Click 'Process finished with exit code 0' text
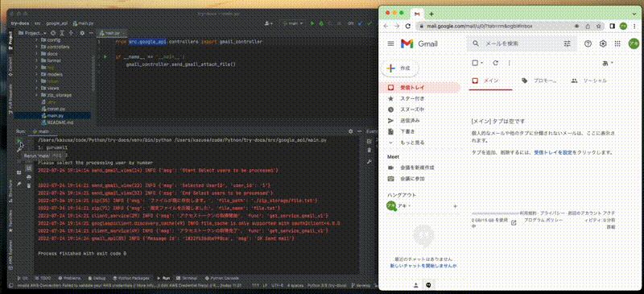The width and height of the screenshot is (644, 294). [82, 254]
